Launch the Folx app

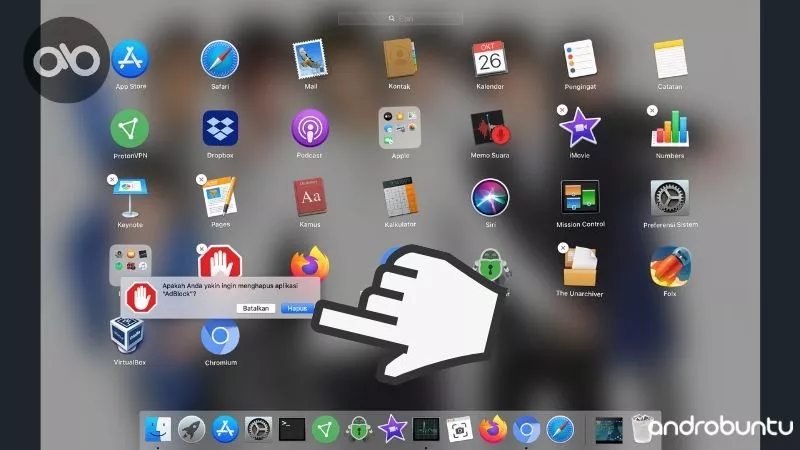tap(670, 266)
